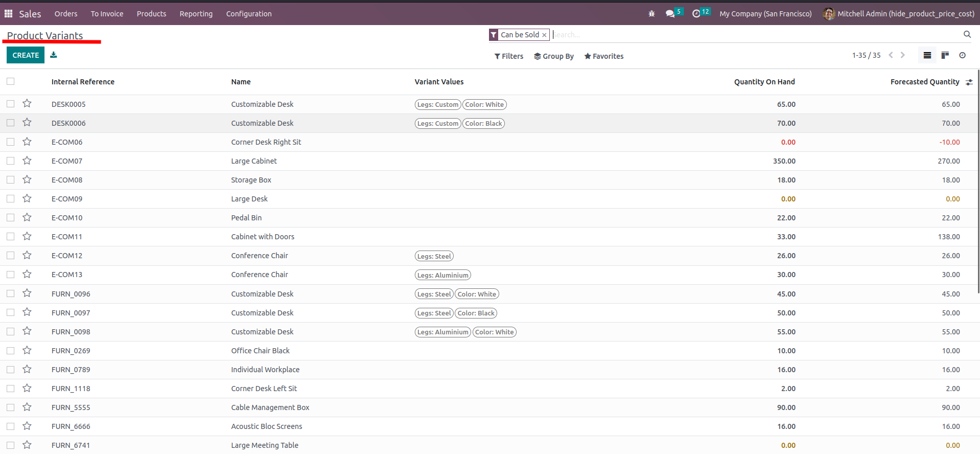This screenshot has width=980, height=454.
Task: Click the debug bug icon
Action: click(x=652, y=14)
